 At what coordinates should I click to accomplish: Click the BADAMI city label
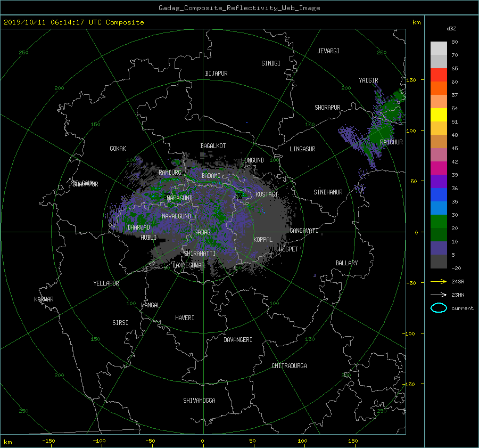point(211,176)
